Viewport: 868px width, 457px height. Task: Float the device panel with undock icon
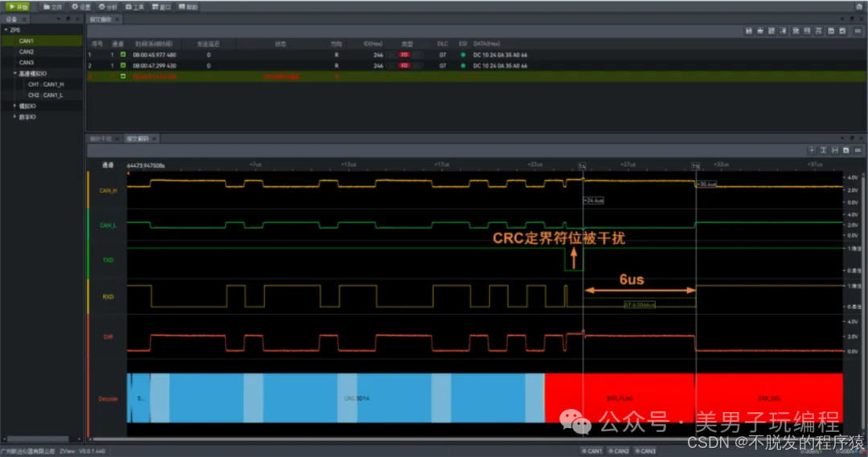tap(68, 19)
